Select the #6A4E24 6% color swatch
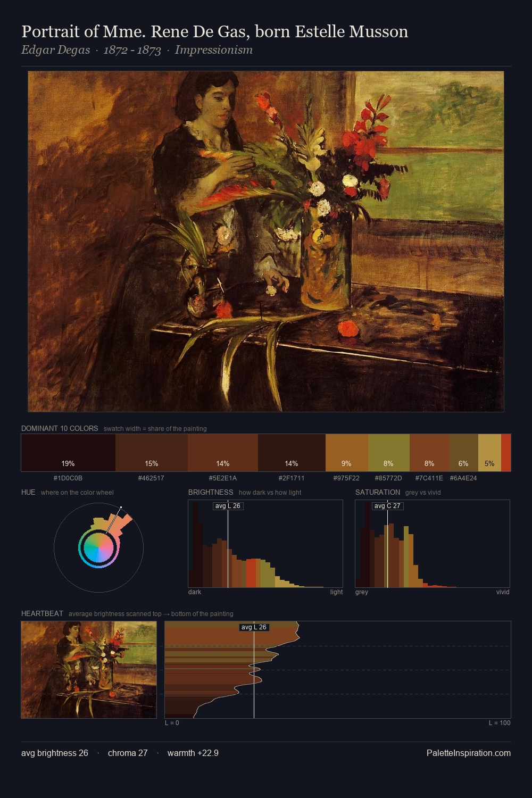 [x=464, y=453]
